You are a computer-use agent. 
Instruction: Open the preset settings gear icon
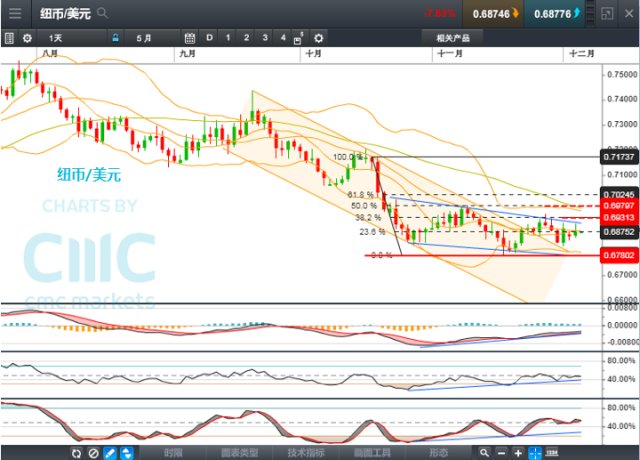pos(318,38)
